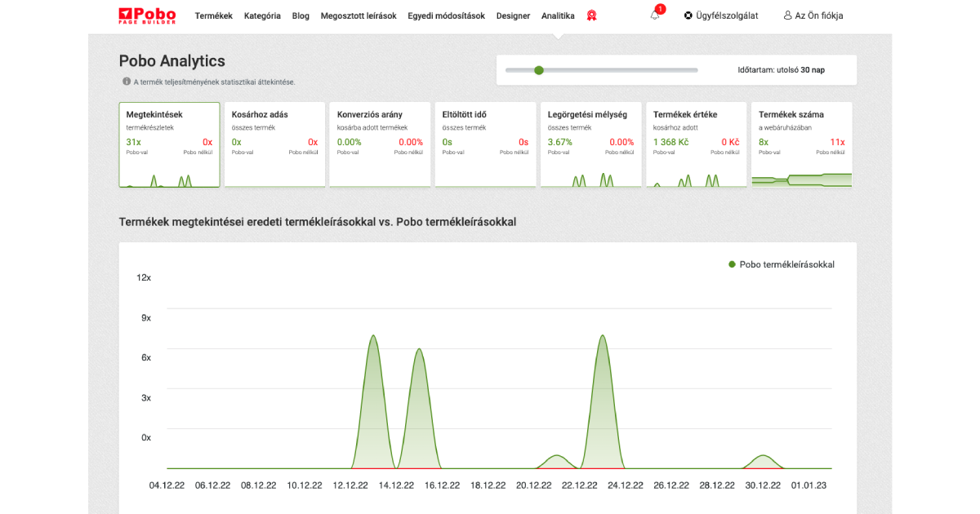Click the 3.67% scroll depth value
Screen dimensions: 980x514
click(x=560, y=142)
